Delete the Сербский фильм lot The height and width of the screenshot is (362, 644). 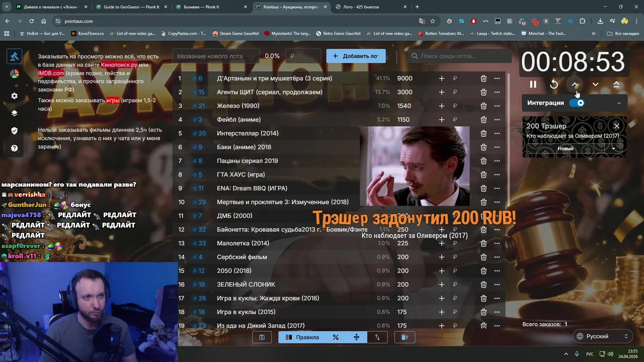[x=483, y=257]
